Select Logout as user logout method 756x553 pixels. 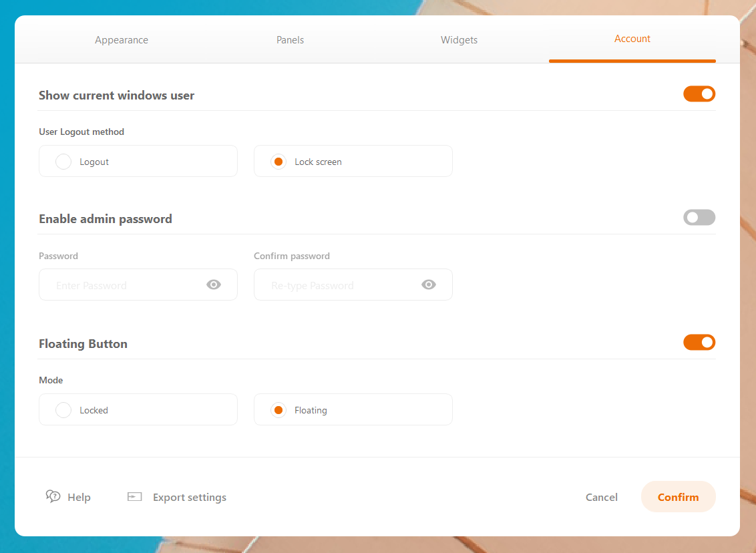(x=63, y=162)
